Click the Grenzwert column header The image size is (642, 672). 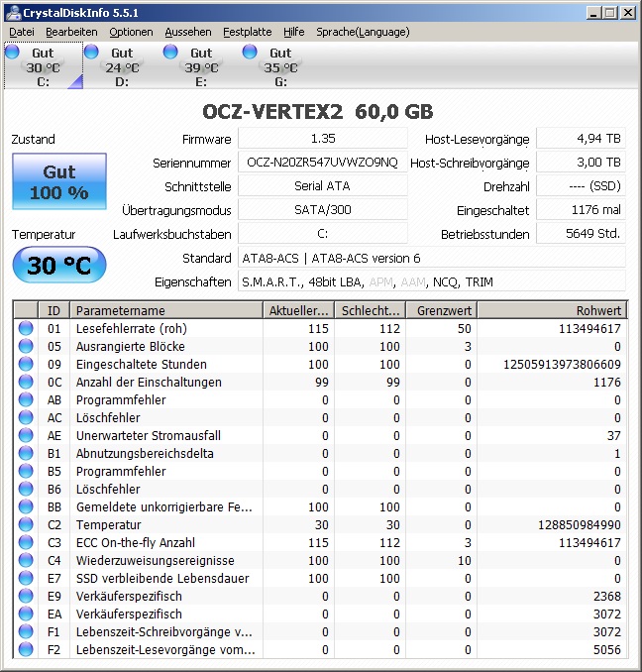click(442, 310)
